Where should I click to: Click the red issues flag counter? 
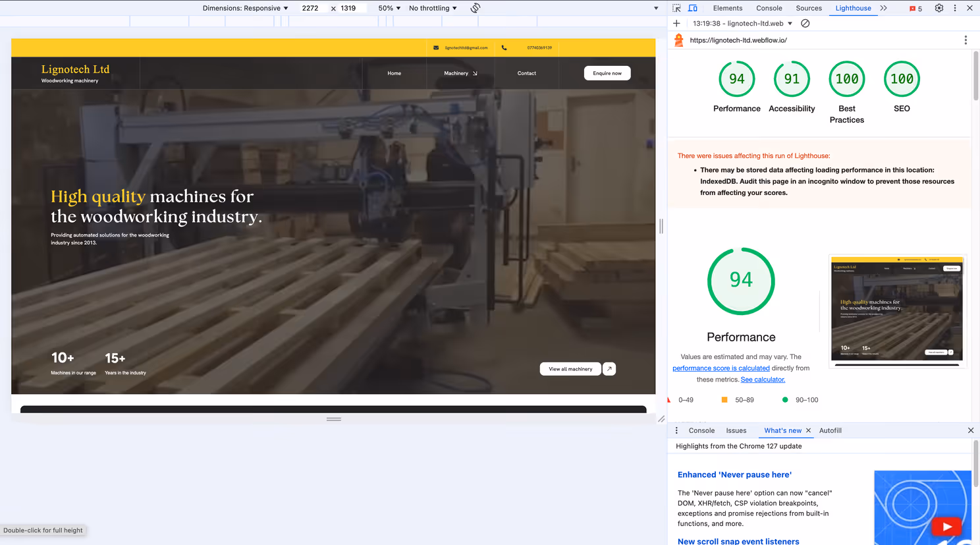(915, 9)
